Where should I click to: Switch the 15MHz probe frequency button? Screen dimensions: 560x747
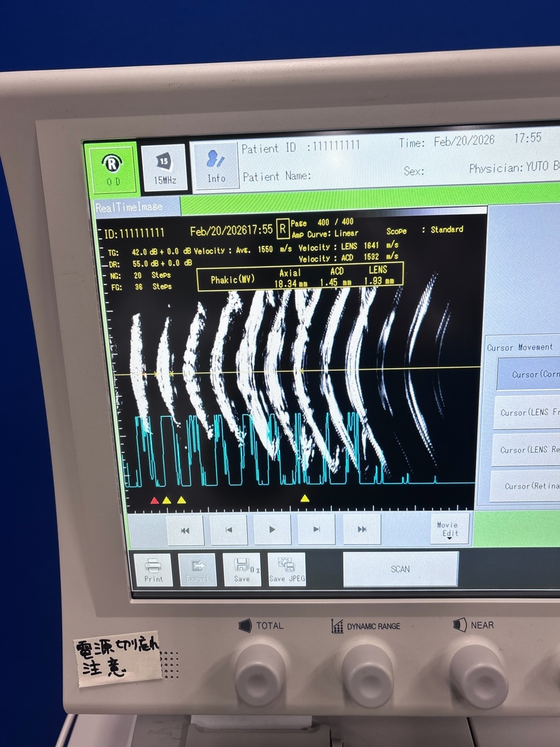[x=164, y=168]
